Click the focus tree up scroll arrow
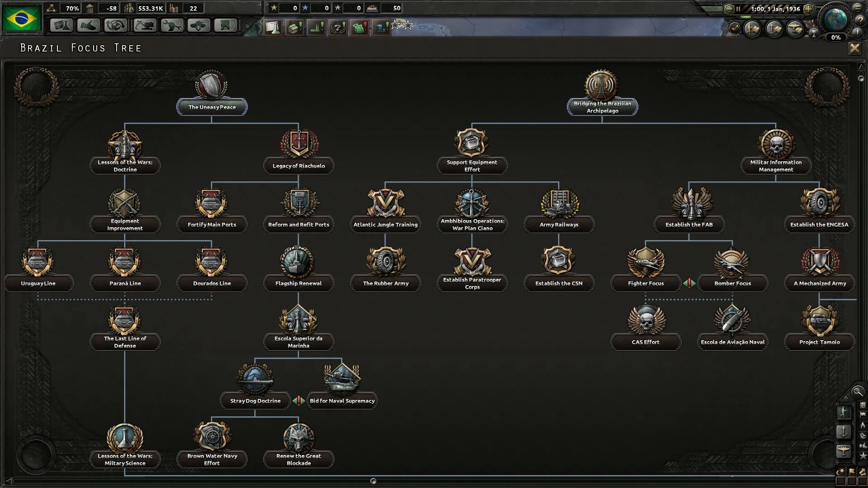This screenshot has height=488, width=868. coord(861,66)
